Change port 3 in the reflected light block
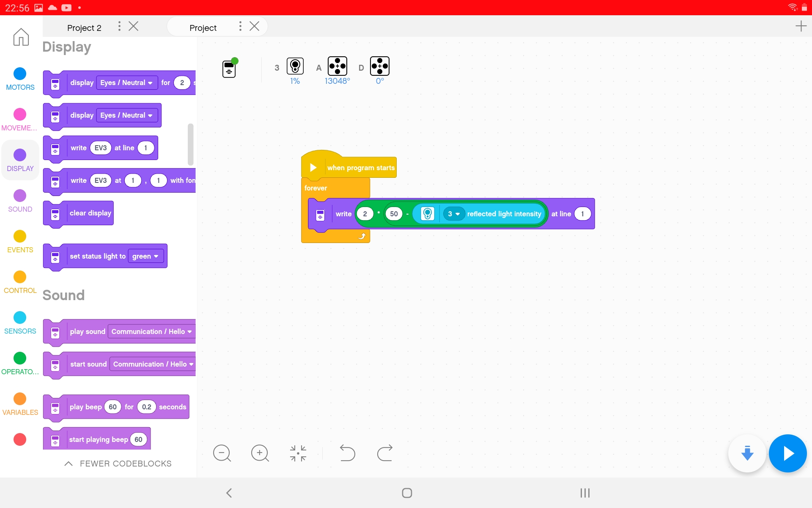Viewport: 812px width, 508px height. click(x=454, y=214)
